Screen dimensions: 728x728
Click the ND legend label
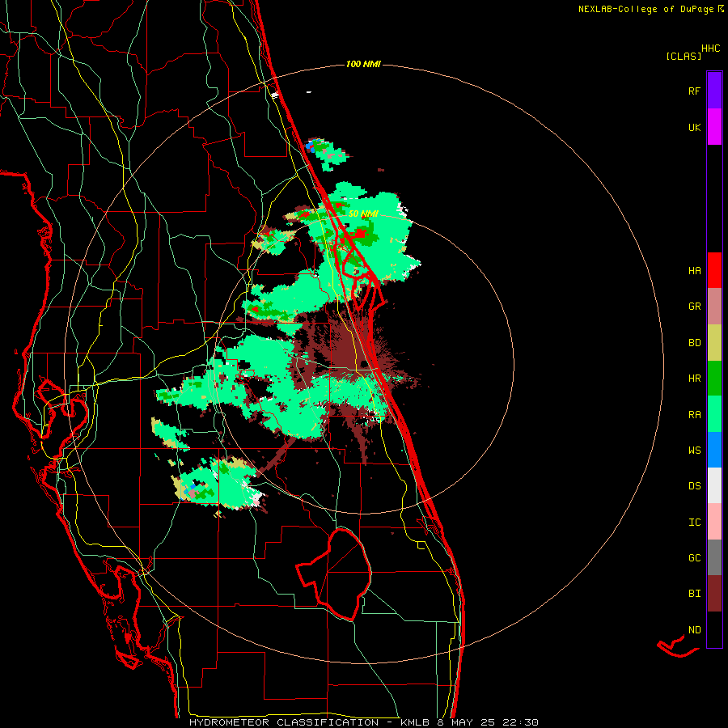[x=694, y=630]
